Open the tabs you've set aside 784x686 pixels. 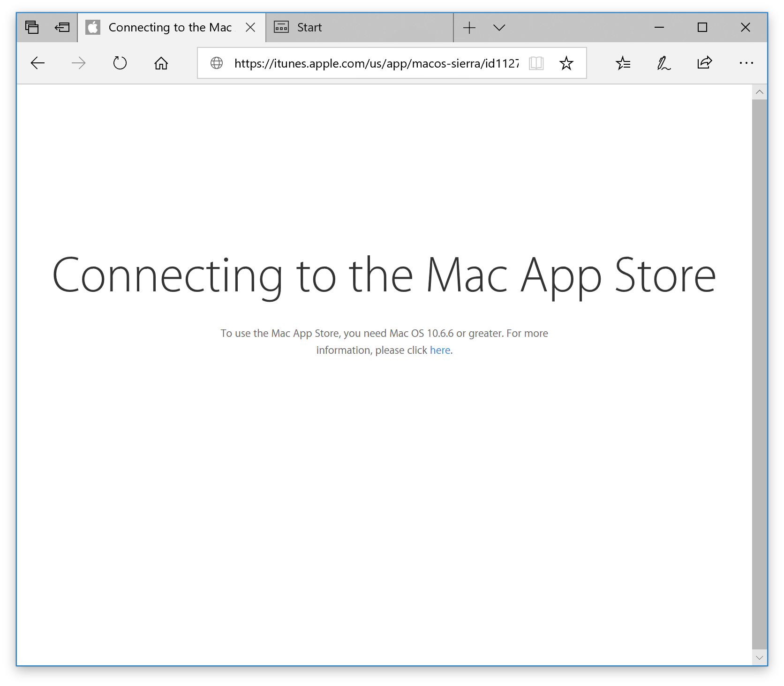click(x=32, y=27)
